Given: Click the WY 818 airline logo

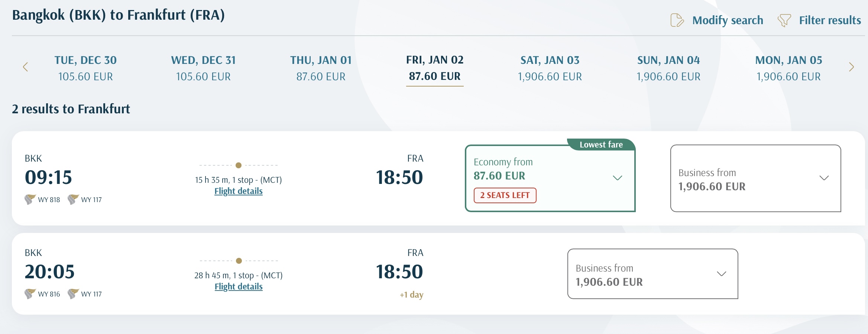Looking at the screenshot, I should 30,200.
